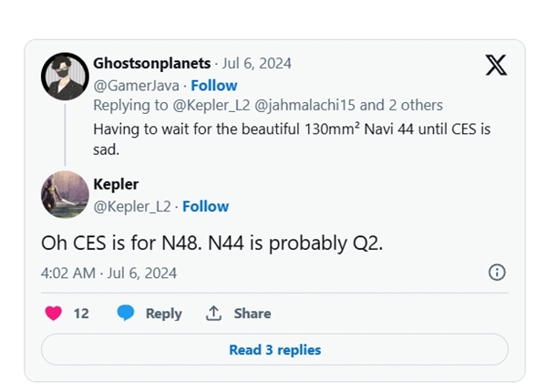This screenshot has height=392, width=547.
Task: Follow @Kepler_L2 account
Action: [x=205, y=206]
